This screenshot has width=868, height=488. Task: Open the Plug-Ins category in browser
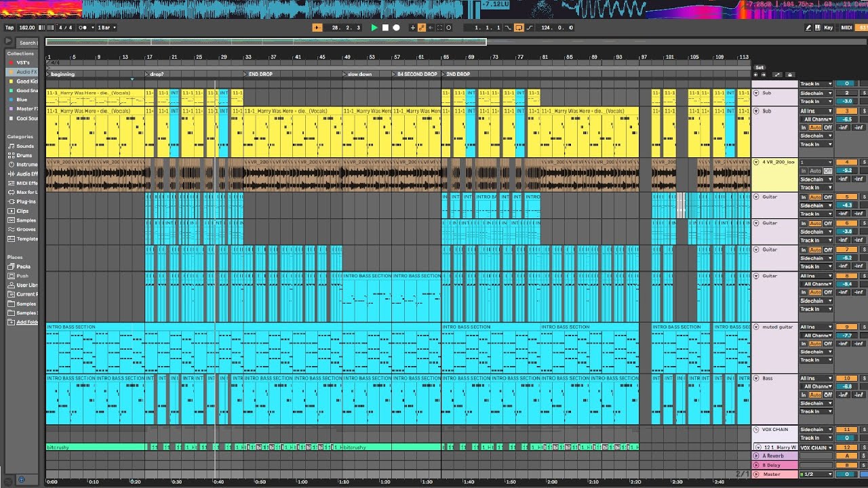(21, 201)
